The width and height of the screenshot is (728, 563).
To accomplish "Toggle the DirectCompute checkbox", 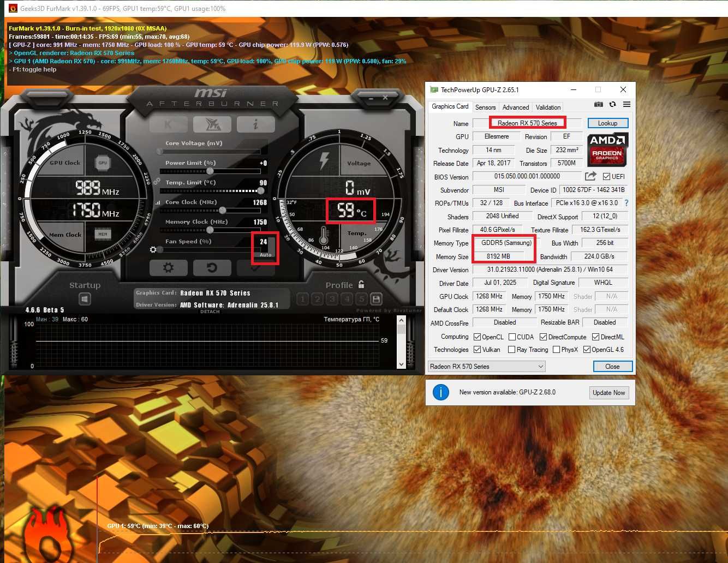I will pos(543,337).
